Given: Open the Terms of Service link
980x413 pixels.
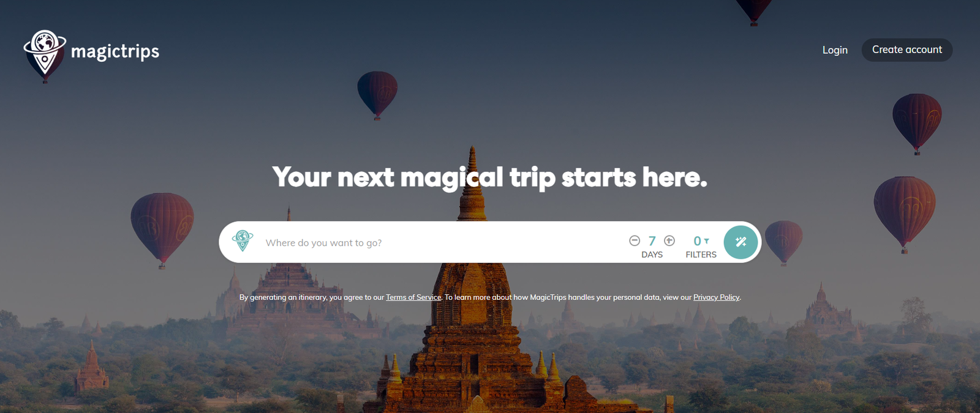Looking at the screenshot, I should tap(413, 297).
